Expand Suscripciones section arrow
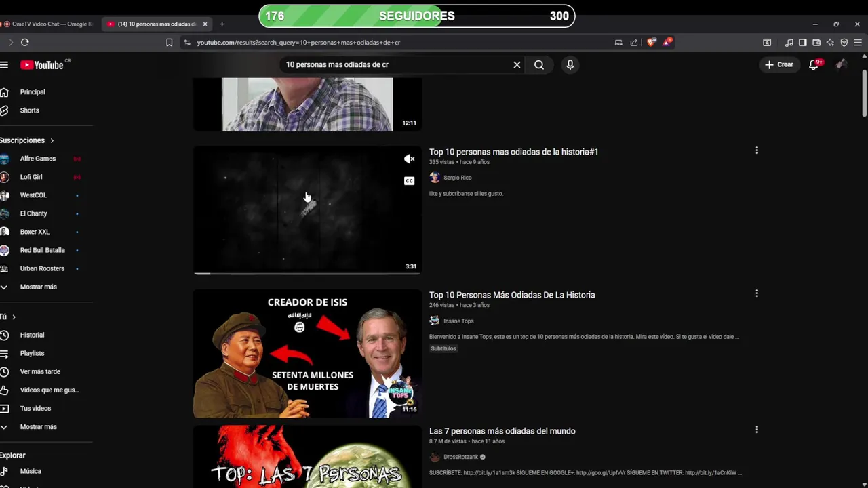Screen dimensions: 868x488 [52, 140]
